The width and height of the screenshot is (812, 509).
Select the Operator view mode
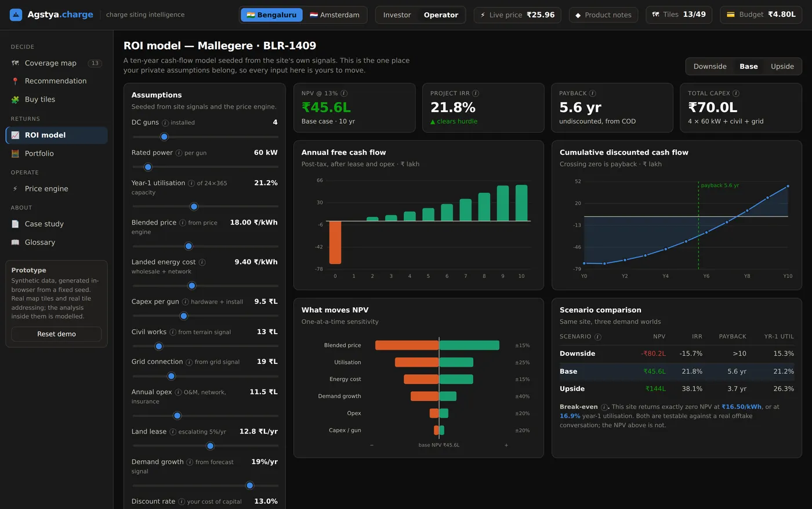tap(441, 15)
